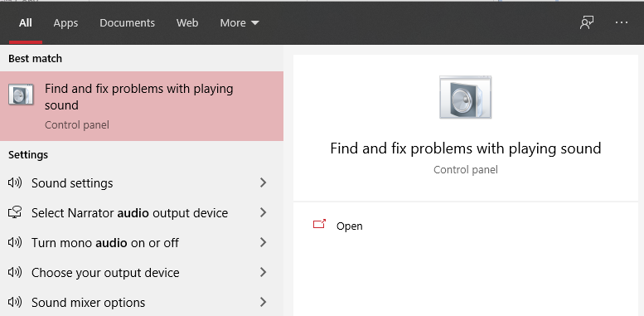Select the Web search tab
The width and height of the screenshot is (644, 316).
click(187, 23)
